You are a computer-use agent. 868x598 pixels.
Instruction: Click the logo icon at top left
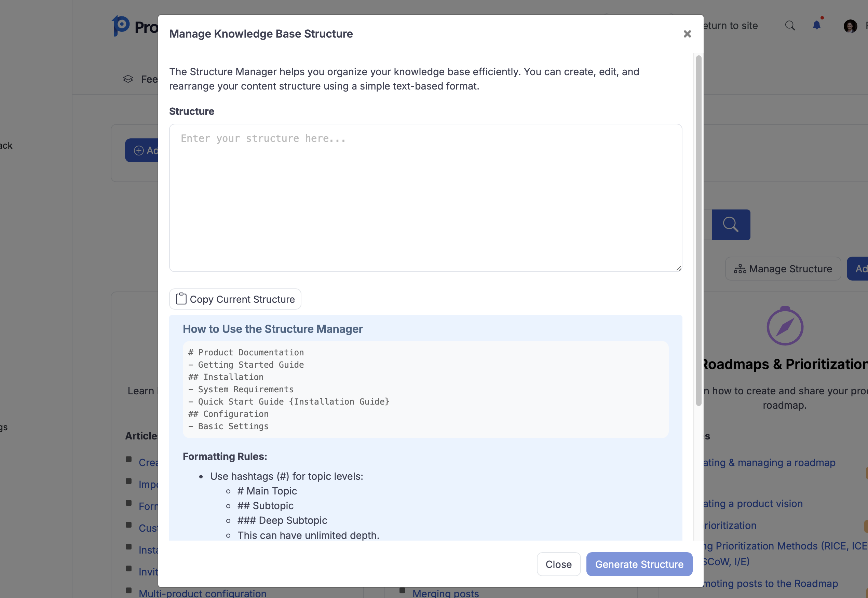[121, 26]
